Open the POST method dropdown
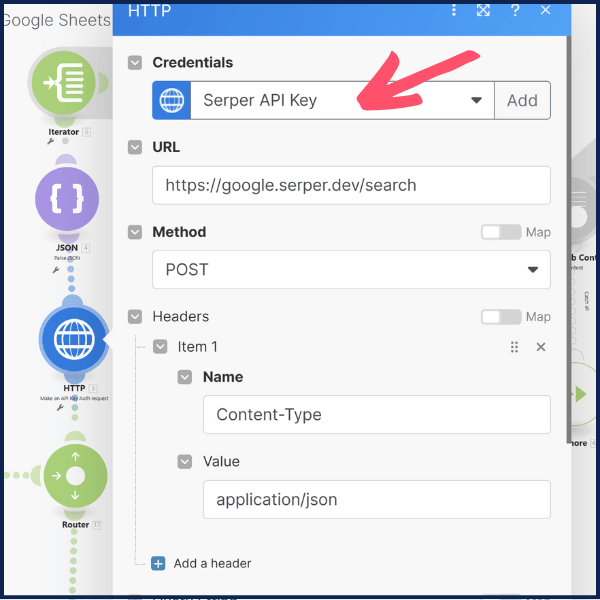The height and width of the screenshot is (600, 600). tap(351, 270)
